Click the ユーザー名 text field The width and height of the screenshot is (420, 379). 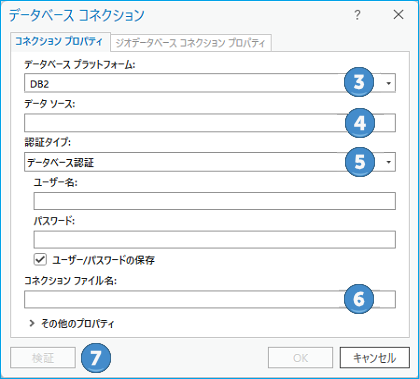(215, 201)
